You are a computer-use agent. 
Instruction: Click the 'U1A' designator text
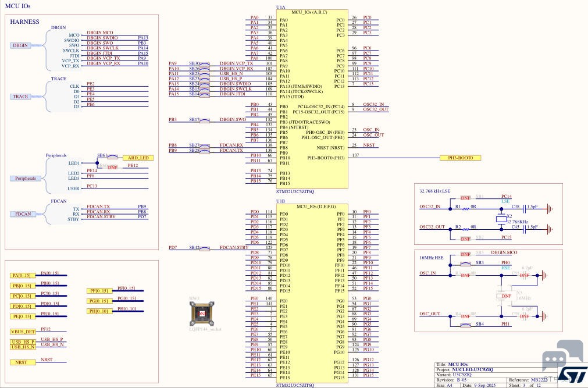[280, 7]
